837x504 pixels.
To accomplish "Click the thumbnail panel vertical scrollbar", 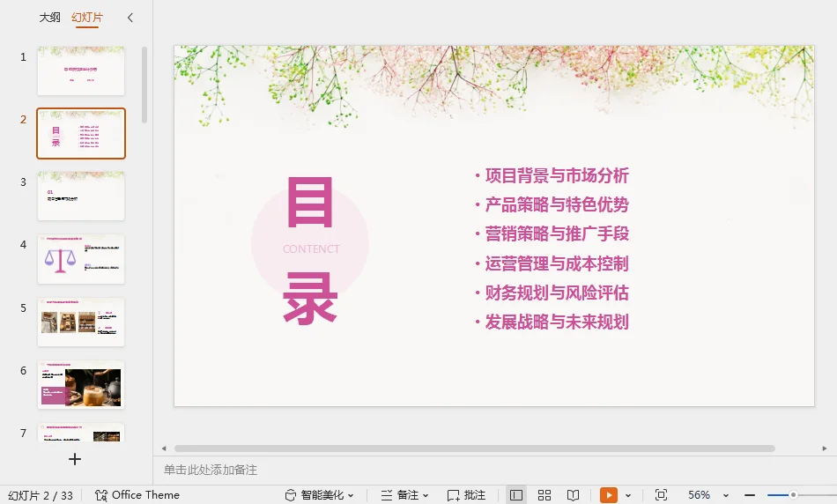I will pos(144,85).
